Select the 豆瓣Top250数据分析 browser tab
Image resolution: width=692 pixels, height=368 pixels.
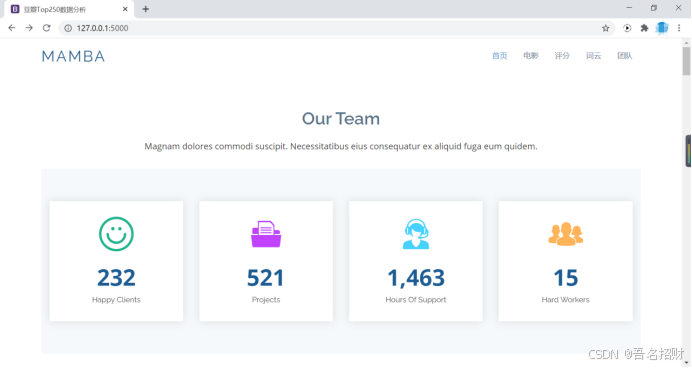pyautogui.click(x=69, y=9)
